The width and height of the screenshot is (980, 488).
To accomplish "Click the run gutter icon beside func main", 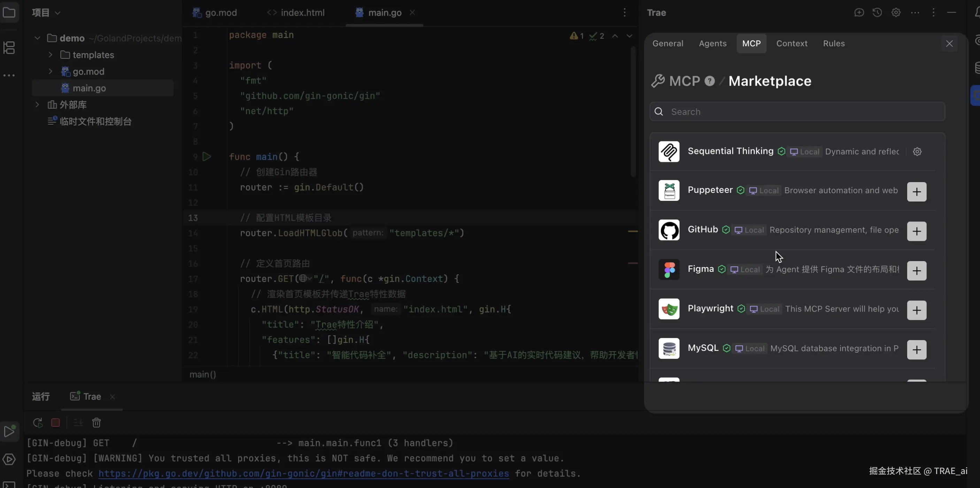I will 207,157.
